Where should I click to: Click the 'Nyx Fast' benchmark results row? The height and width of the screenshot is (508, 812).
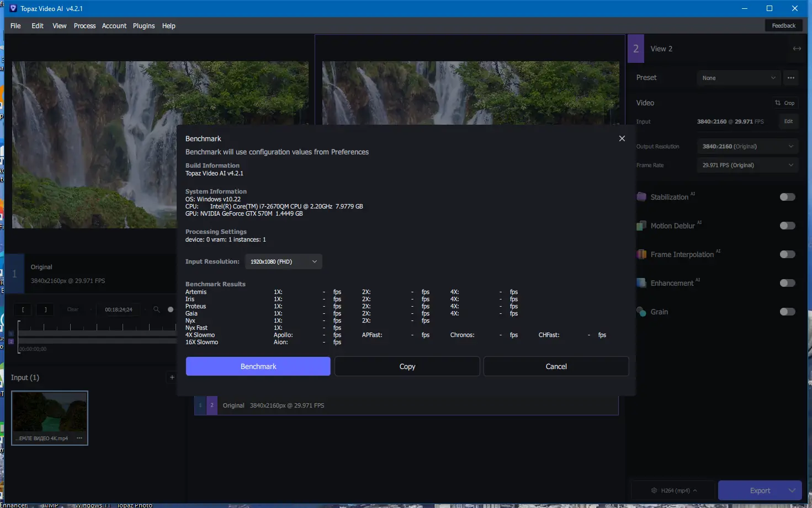[263, 328]
